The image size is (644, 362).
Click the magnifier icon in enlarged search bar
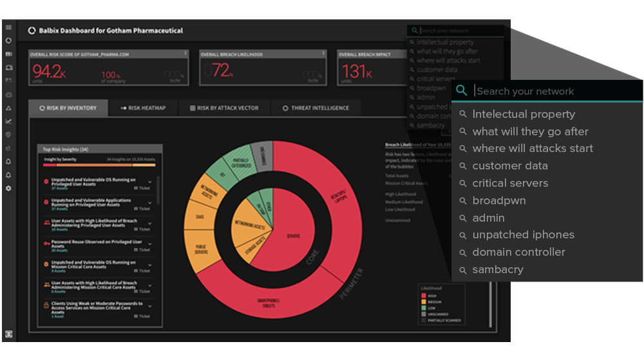[x=462, y=90]
